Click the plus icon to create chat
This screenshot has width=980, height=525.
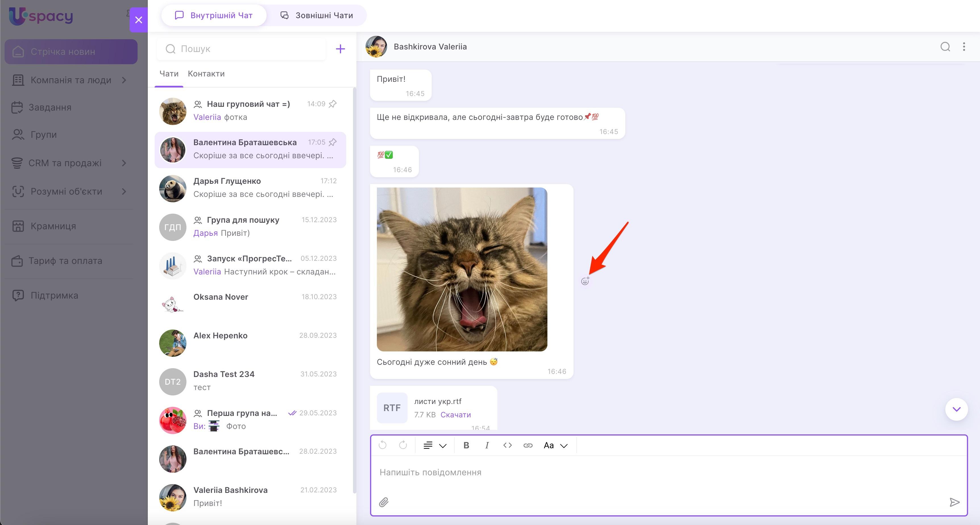tap(340, 49)
